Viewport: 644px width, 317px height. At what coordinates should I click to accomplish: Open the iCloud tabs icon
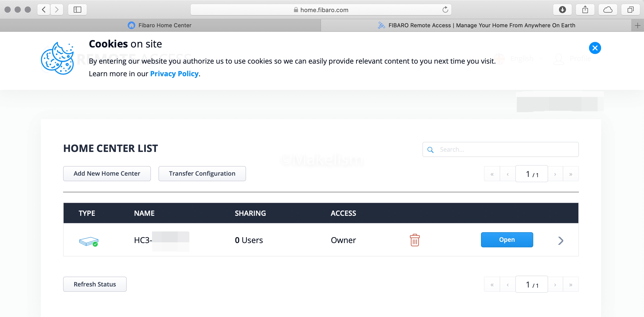(x=608, y=10)
